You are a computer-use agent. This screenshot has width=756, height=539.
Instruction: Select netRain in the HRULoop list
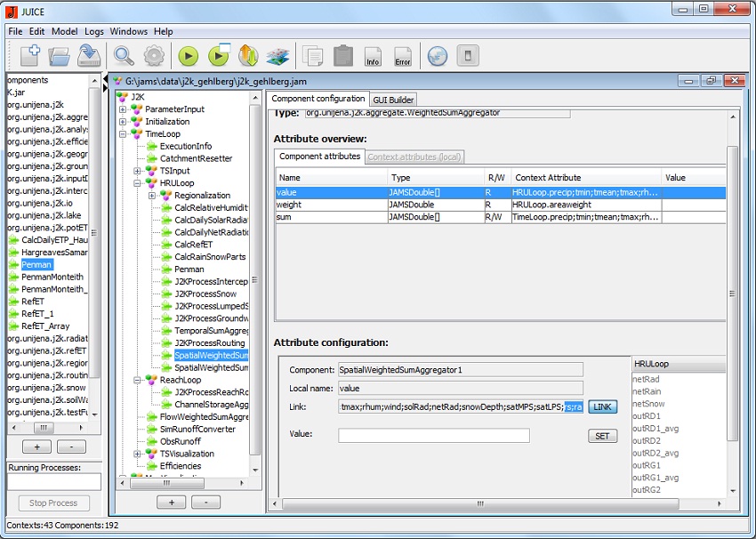(647, 391)
